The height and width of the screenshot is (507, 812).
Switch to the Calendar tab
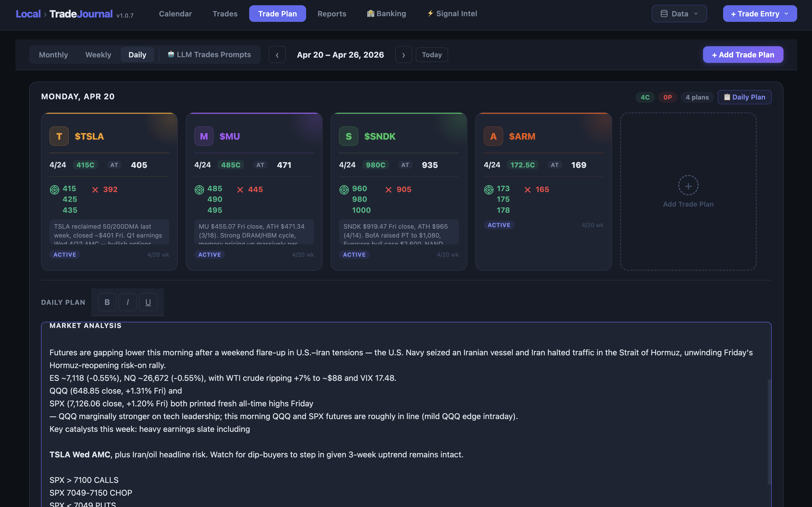(x=175, y=13)
